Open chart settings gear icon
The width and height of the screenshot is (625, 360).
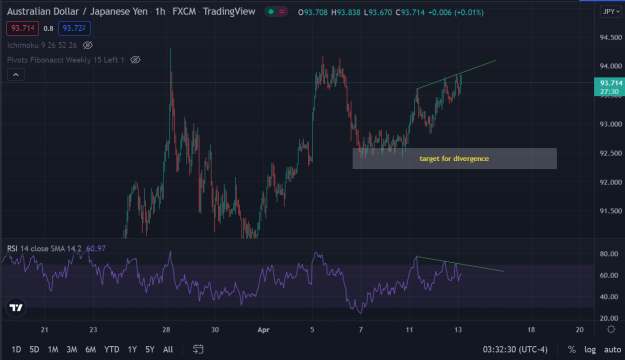(x=611, y=329)
